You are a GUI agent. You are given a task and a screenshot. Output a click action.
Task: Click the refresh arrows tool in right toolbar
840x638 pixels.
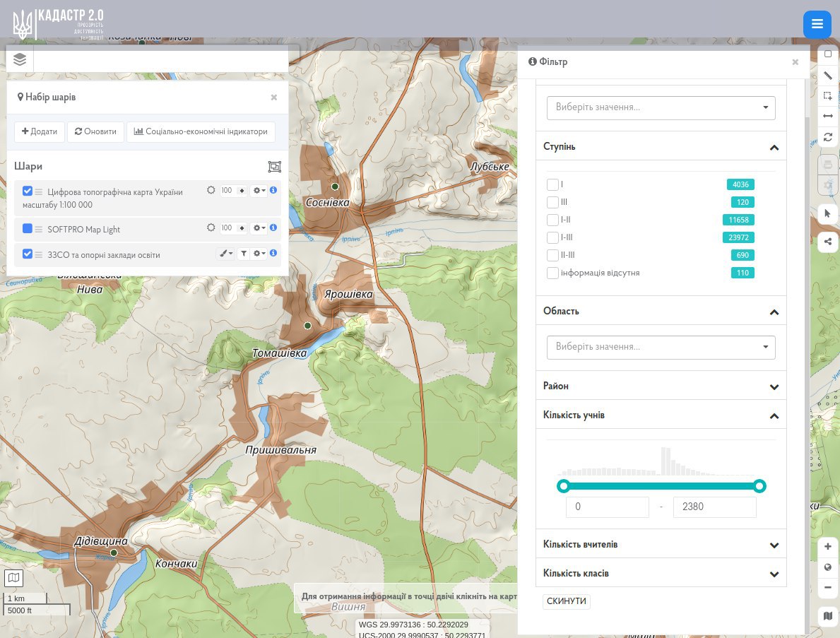[828, 137]
